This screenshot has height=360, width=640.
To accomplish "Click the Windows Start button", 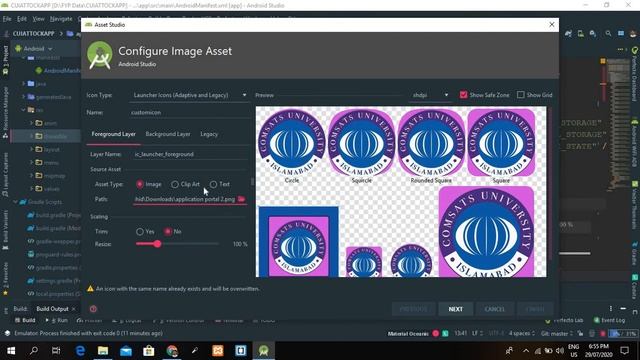I will 11,351.
